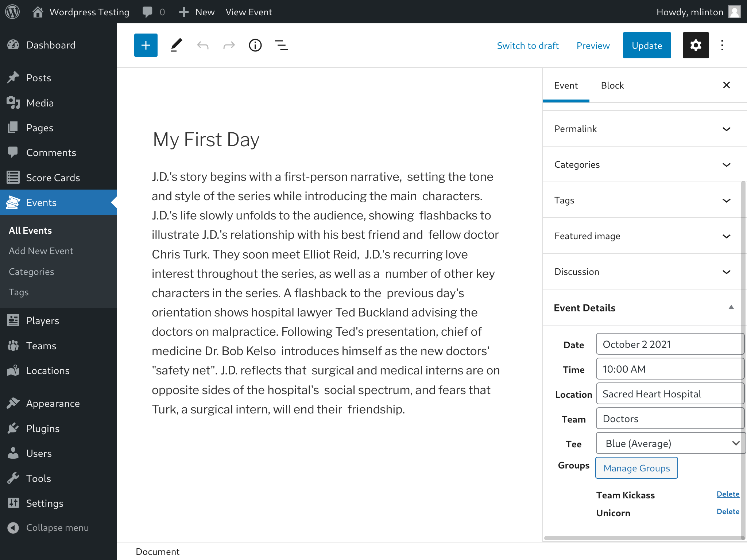Open Locations in the sidebar
The width and height of the screenshot is (747, 560).
pos(58,370)
